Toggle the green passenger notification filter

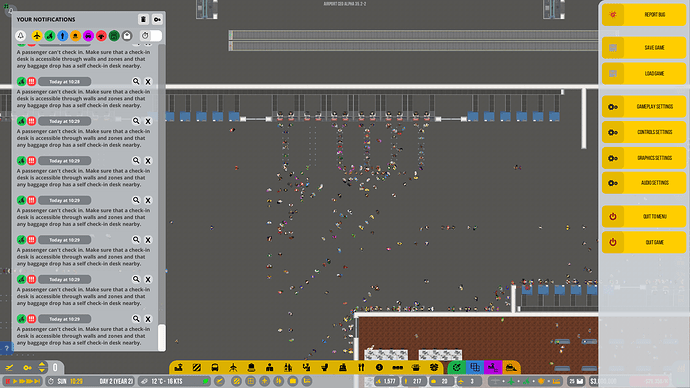(50, 36)
